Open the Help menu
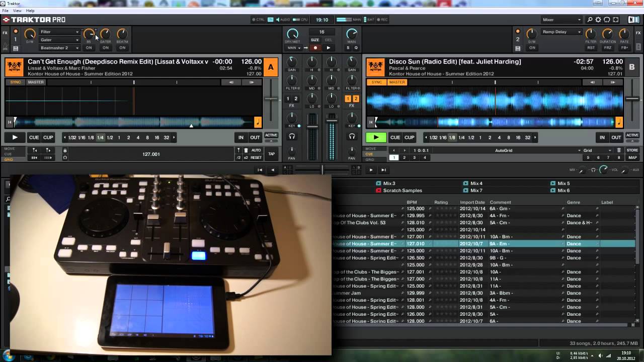Screen dimensions: 644x362 click(x=30, y=11)
